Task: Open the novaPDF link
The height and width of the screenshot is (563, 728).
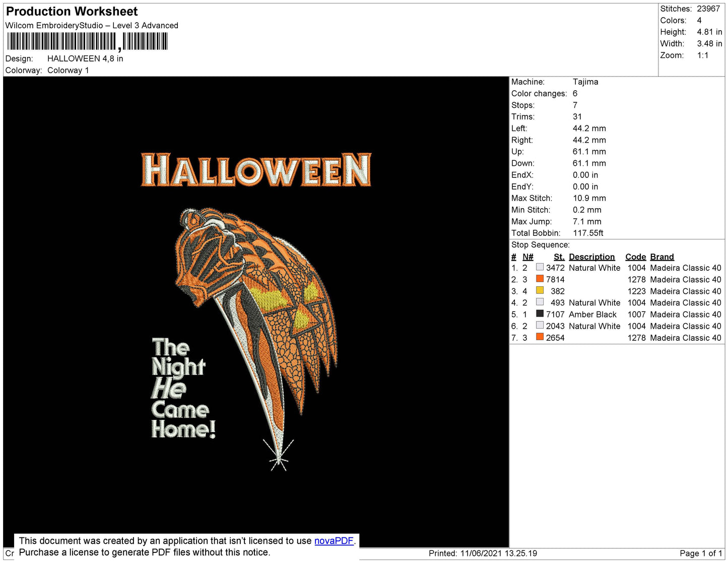Action: [334, 541]
